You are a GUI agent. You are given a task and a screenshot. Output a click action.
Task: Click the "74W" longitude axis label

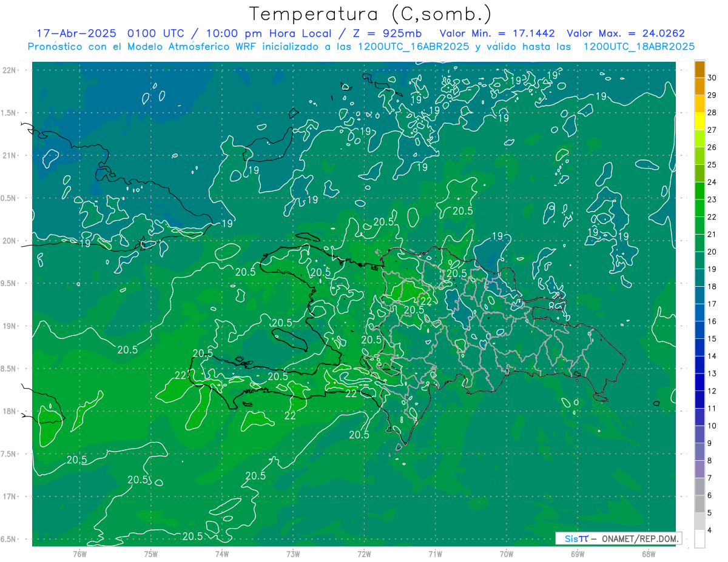click(222, 554)
